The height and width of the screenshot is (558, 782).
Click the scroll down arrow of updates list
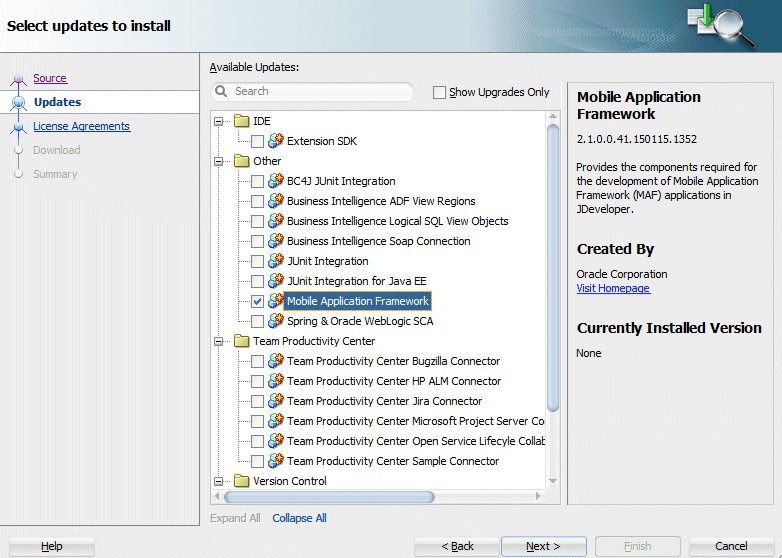(x=553, y=481)
